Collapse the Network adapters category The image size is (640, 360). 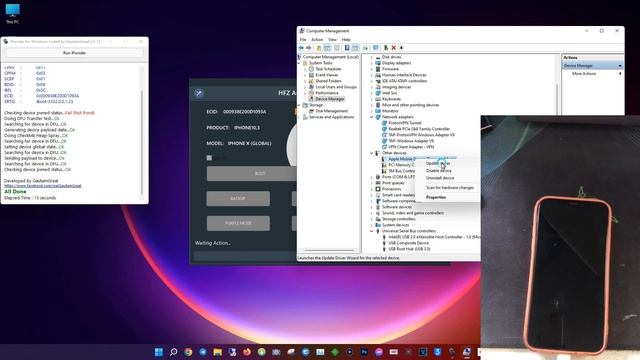[372, 117]
